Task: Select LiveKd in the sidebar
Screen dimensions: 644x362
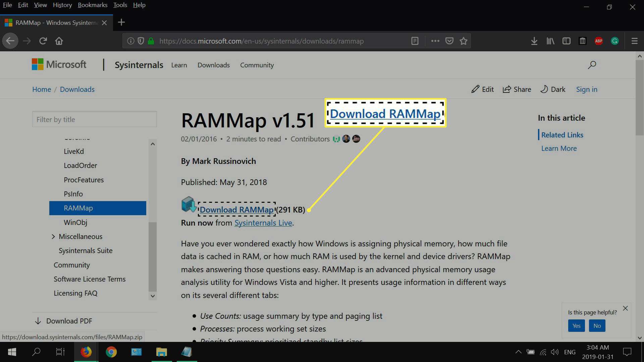Action: (74, 151)
